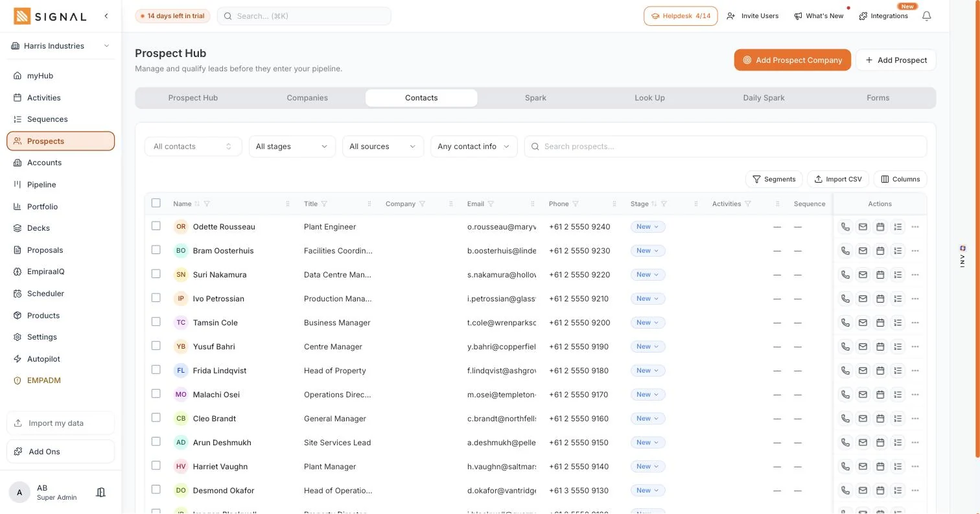Open the Look Up tab
The width and height of the screenshot is (980, 514).
649,98
